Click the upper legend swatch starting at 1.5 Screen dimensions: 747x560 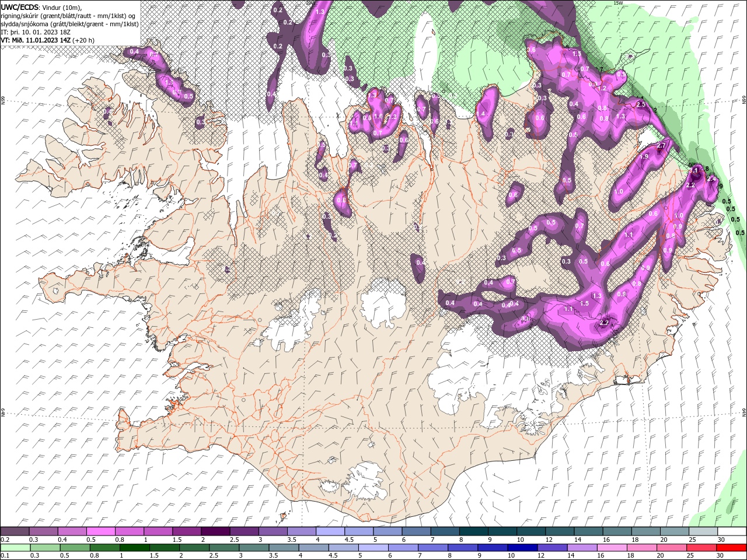pos(186,531)
